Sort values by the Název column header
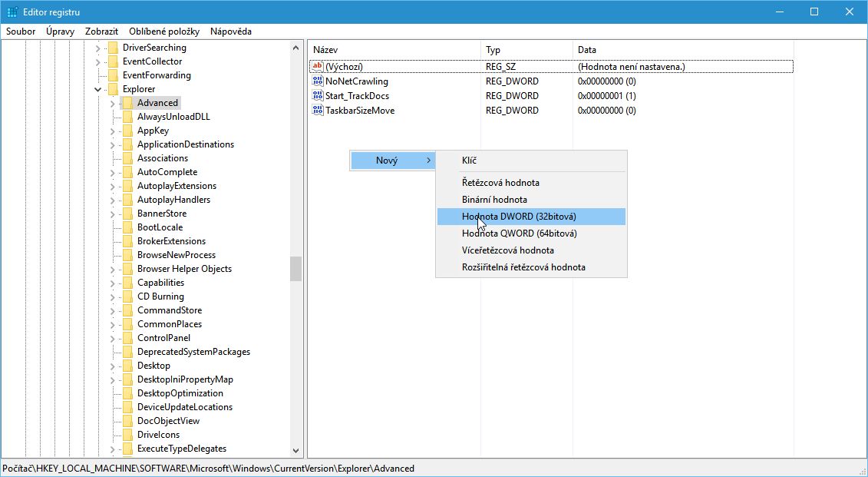868x477 pixels. point(325,50)
